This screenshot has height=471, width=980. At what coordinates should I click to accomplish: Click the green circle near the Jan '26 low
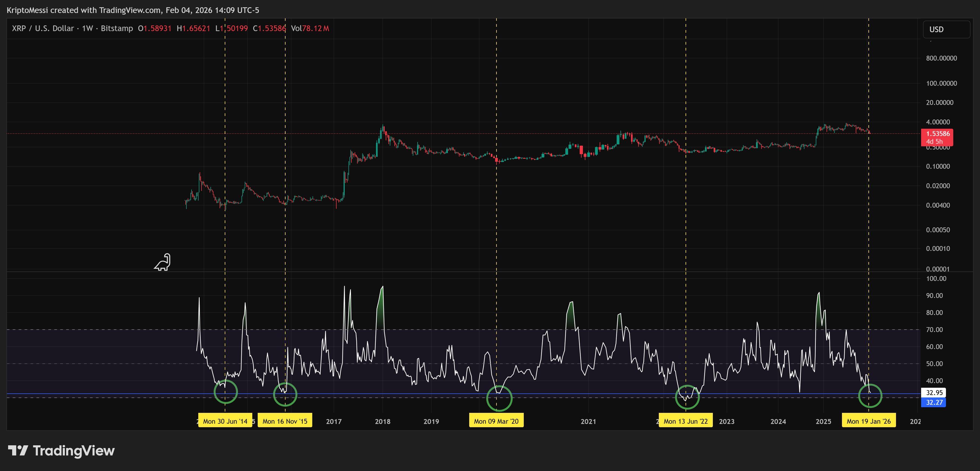click(x=870, y=397)
